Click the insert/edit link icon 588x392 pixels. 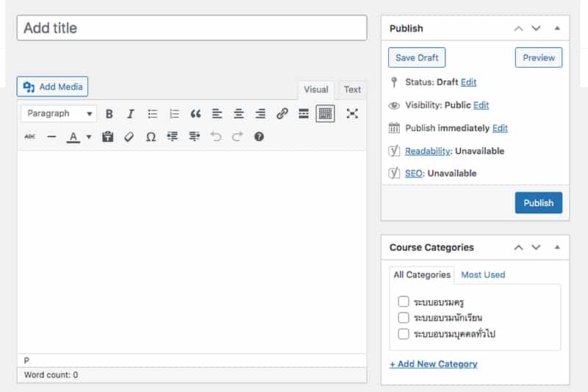click(282, 114)
